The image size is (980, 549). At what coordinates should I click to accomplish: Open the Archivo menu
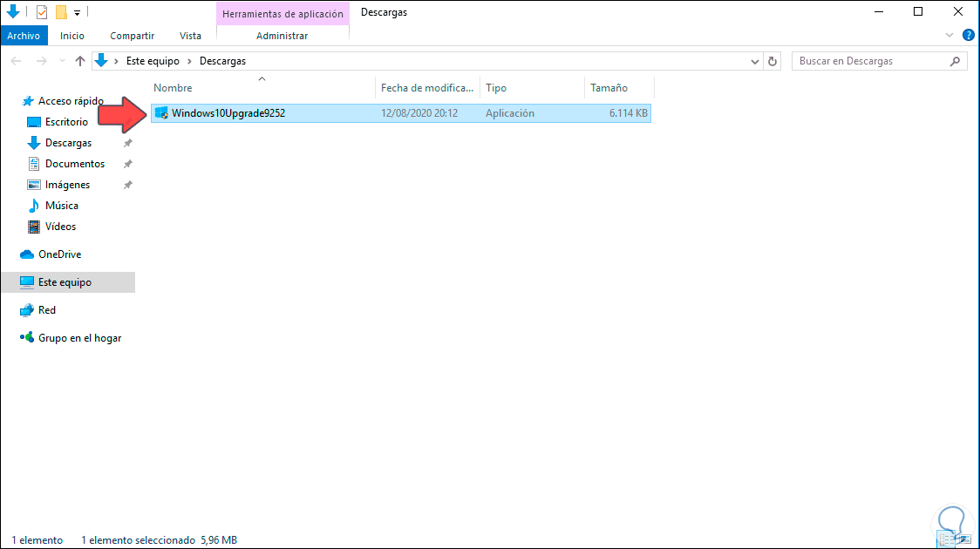tap(24, 36)
